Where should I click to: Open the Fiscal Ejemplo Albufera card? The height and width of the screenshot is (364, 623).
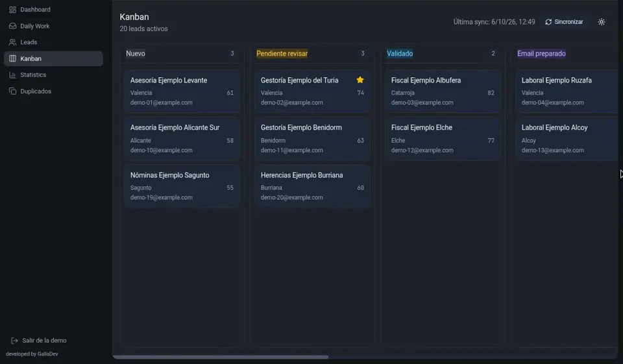click(x=443, y=91)
